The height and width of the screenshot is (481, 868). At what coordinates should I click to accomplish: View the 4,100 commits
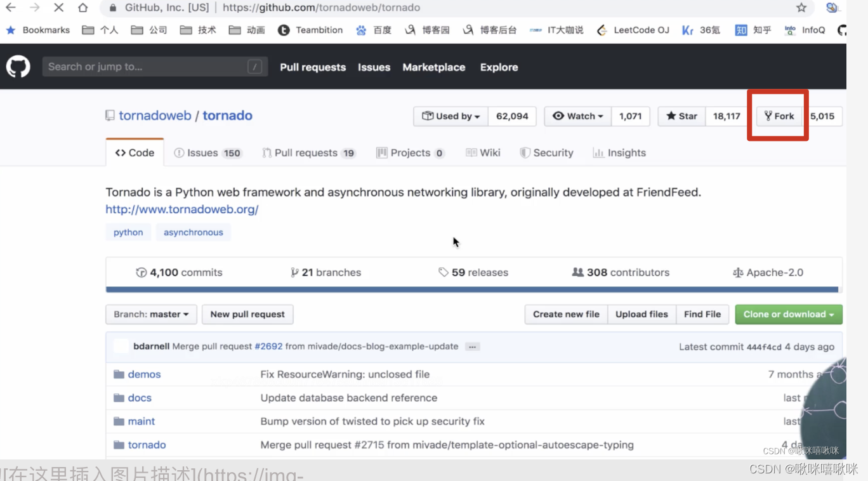point(179,272)
